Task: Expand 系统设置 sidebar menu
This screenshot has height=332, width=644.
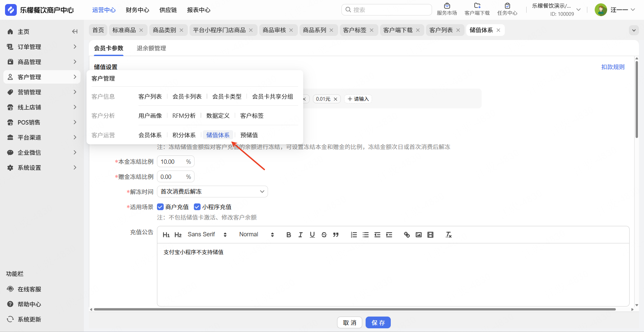Action: (42, 168)
